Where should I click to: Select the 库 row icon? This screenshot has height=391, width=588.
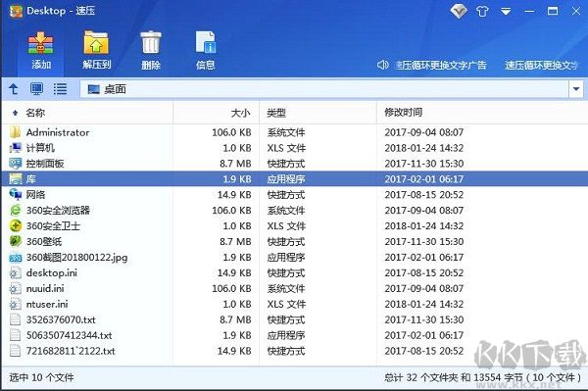click(15, 178)
